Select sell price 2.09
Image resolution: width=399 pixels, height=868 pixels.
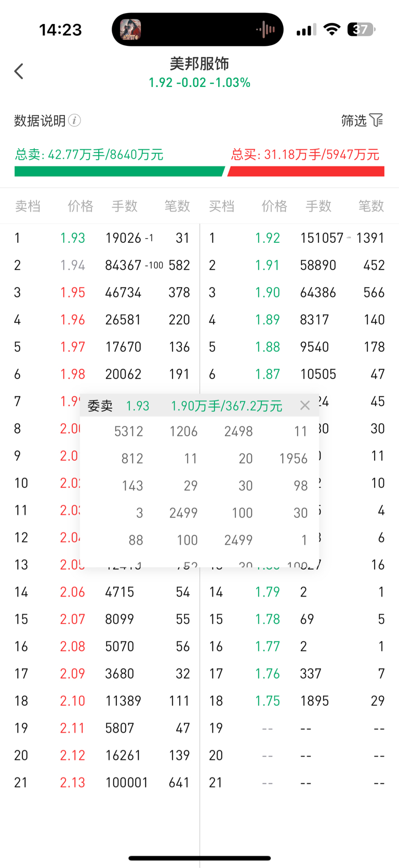tap(73, 673)
